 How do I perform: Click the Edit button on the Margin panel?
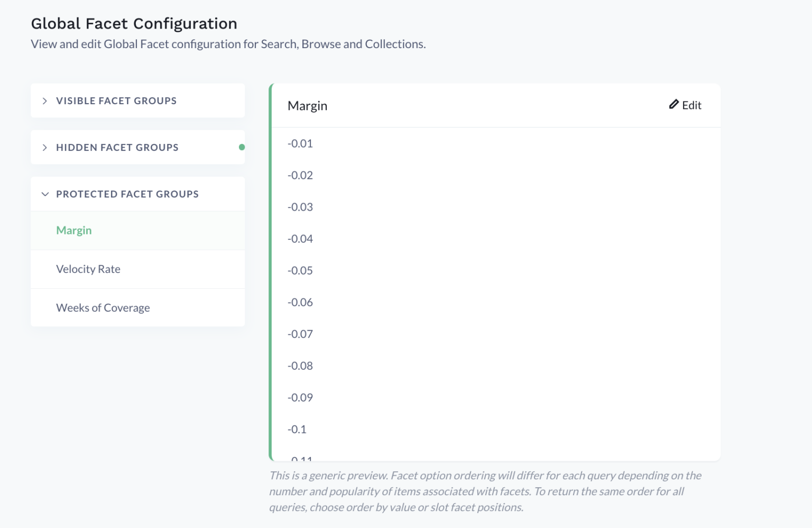(685, 105)
